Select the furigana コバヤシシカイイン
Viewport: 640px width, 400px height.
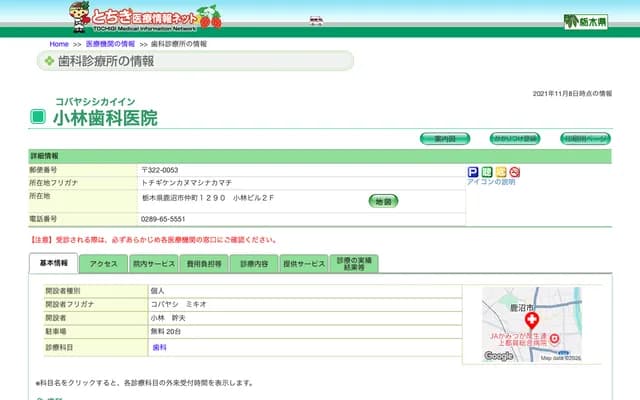click(95, 102)
